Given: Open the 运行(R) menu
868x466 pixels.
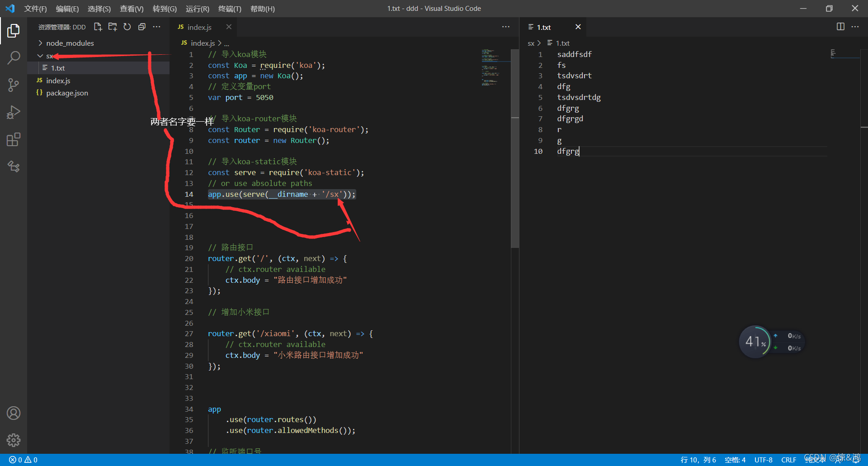Looking at the screenshot, I should click(x=198, y=9).
